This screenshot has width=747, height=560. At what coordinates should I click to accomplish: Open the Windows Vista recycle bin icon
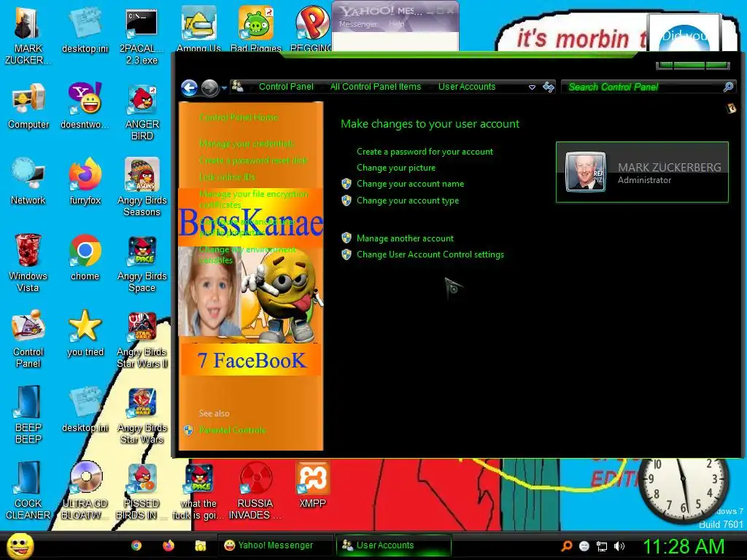(x=28, y=262)
